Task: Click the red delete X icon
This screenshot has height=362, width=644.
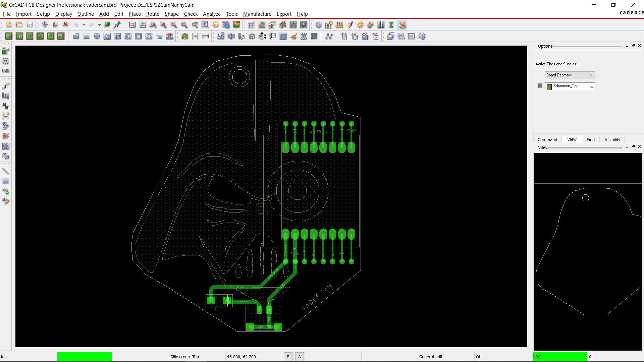Action: (66, 25)
